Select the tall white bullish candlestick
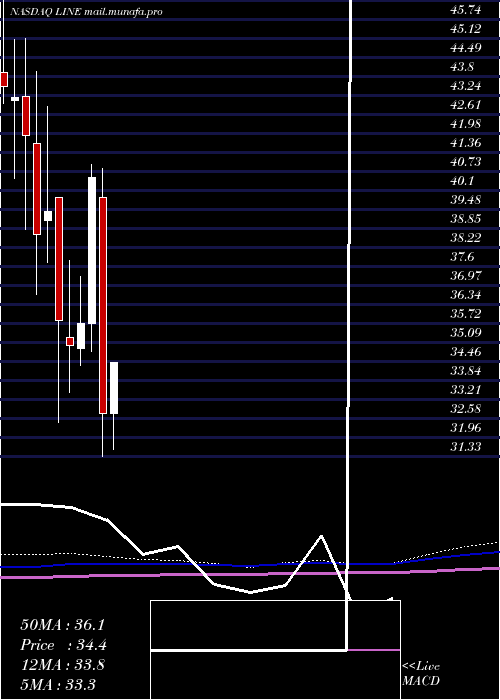This screenshot has height=700, width=500. click(x=92, y=250)
